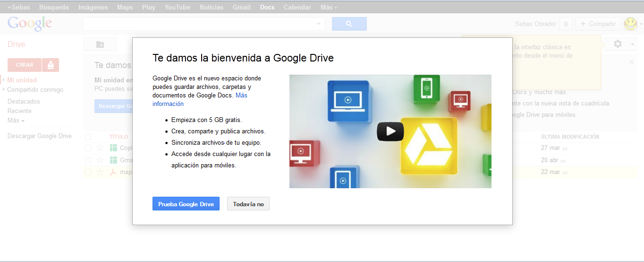Expand the dropdown arrow beside settings gear
This screenshot has height=262, width=644.
(632, 44)
